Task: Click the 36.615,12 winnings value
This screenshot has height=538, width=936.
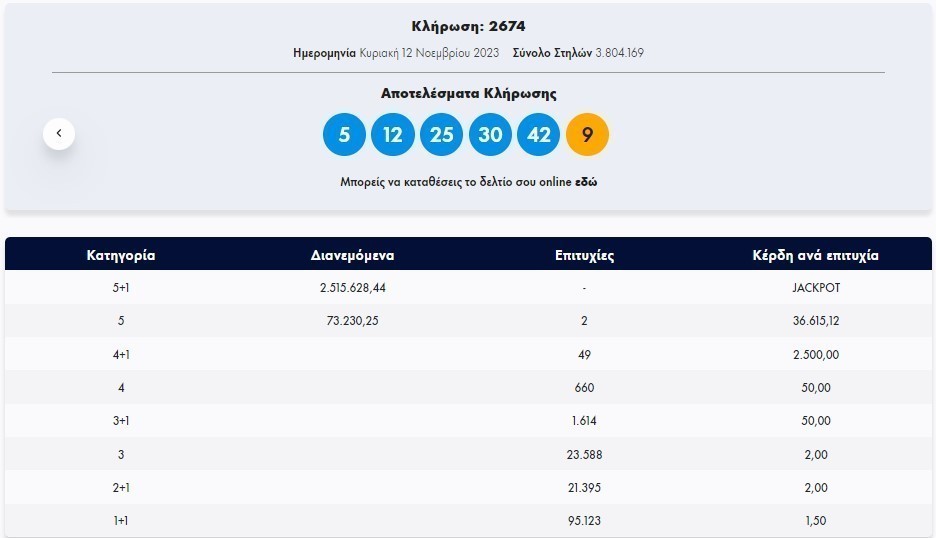Action: pyautogui.click(x=815, y=321)
